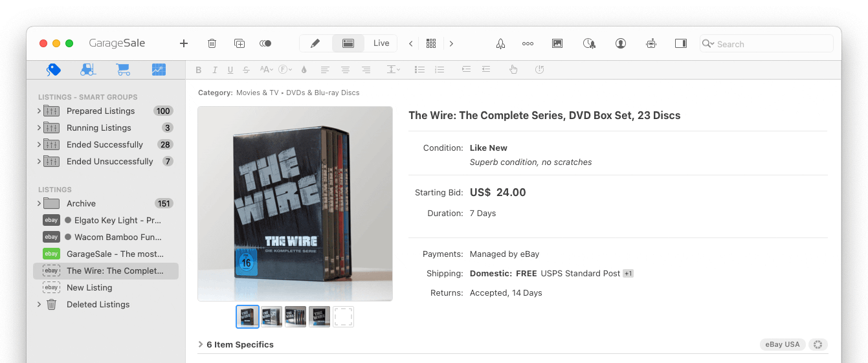The image size is (868, 363).
Task: Select The Wire: The Complete listing in sidebar
Action: pos(106,271)
